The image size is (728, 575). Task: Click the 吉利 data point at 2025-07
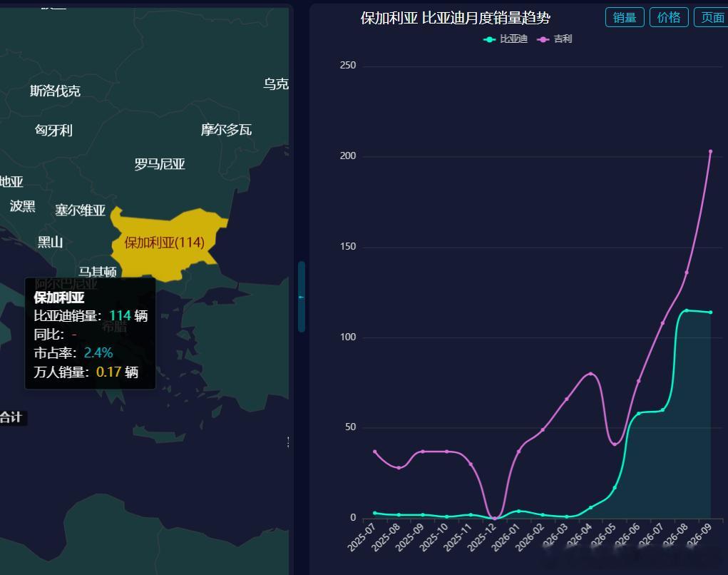(x=374, y=452)
